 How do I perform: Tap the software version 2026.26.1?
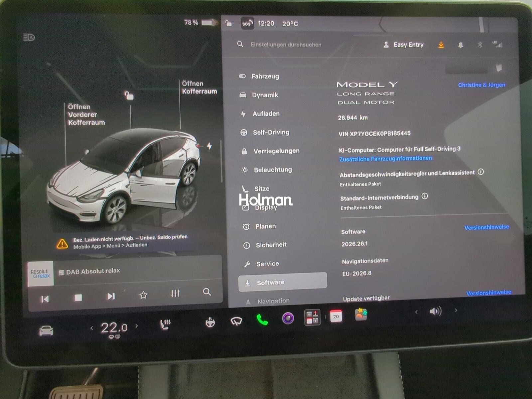(354, 244)
